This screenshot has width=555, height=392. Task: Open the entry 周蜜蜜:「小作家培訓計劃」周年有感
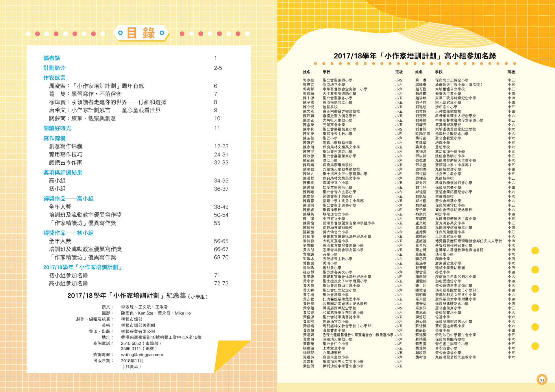tap(96, 86)
